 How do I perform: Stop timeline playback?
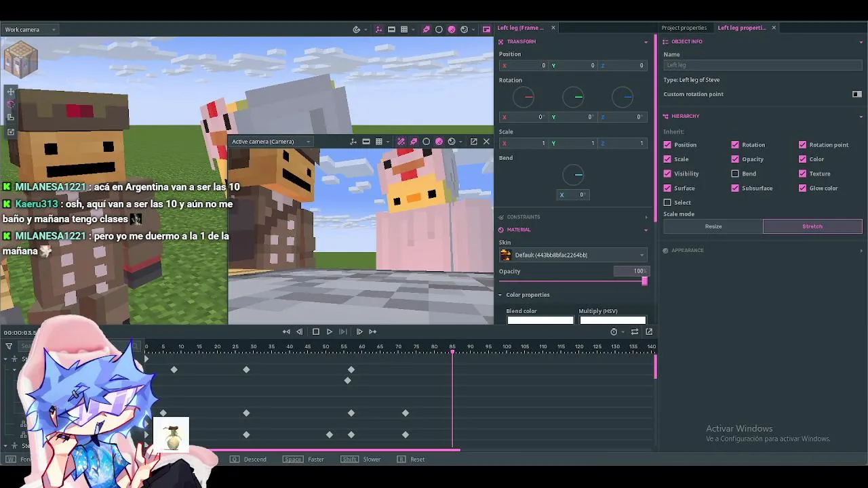[315, 331]
